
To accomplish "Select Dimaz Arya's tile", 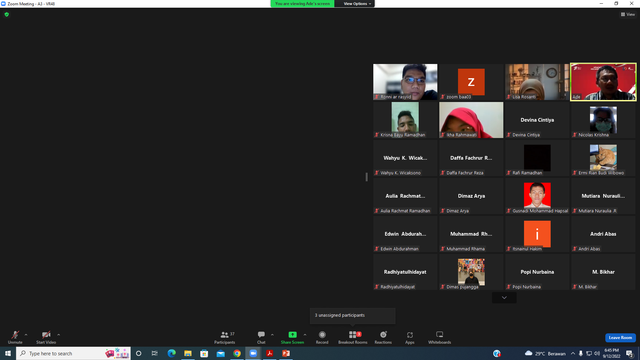I will coord(471,196).
